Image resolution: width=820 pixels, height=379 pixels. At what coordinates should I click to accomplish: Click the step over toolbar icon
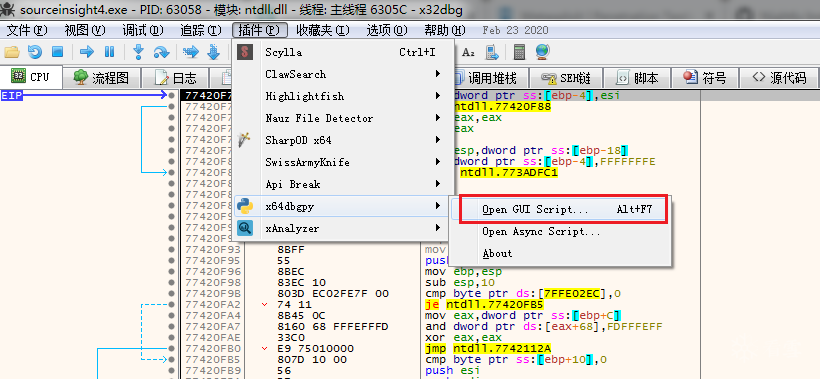pyautogui.click(x=161, y=52)
